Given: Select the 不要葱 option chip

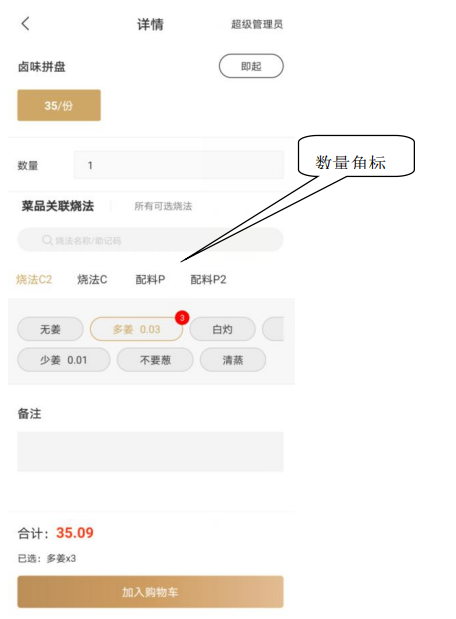Looking at the screenshot, I should point(155,360).
